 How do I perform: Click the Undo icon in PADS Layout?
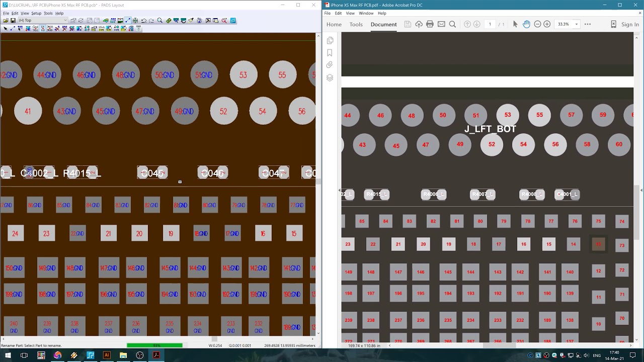144,21
